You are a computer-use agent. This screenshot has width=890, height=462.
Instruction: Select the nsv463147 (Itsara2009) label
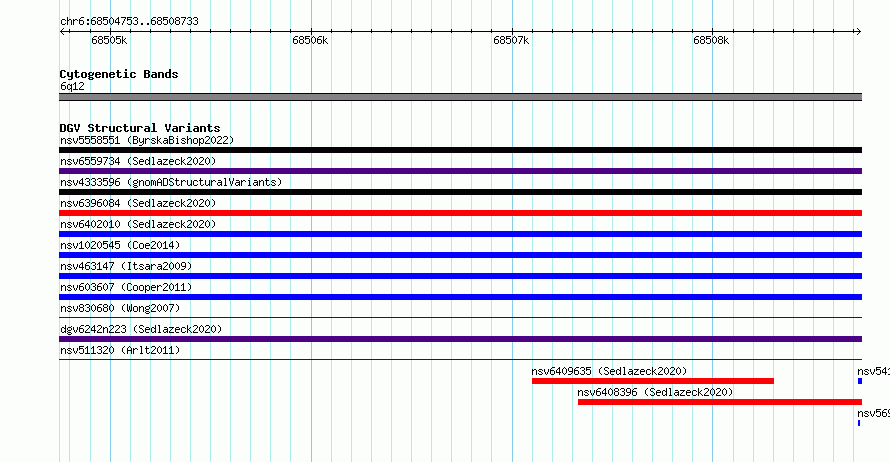126,266
